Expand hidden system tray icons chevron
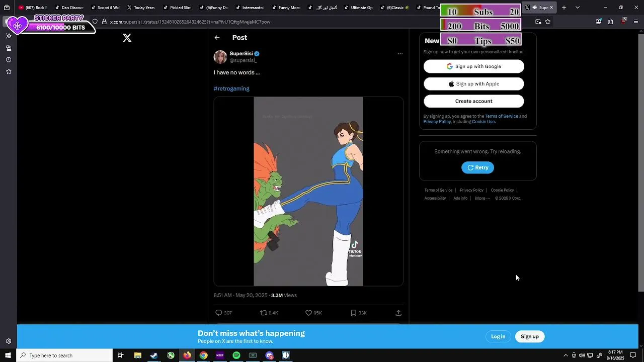This screenshot has height=362, width=644. tap(566, 355)
